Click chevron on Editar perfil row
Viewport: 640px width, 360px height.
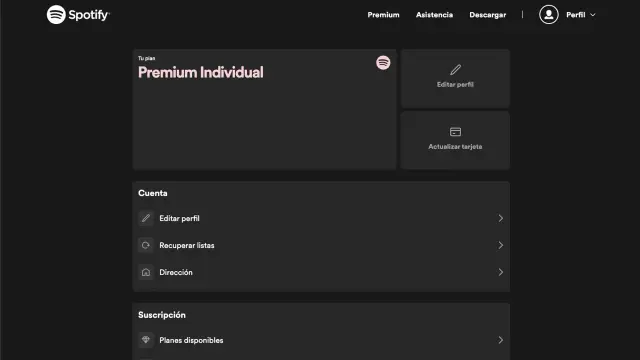coord(500,218)
